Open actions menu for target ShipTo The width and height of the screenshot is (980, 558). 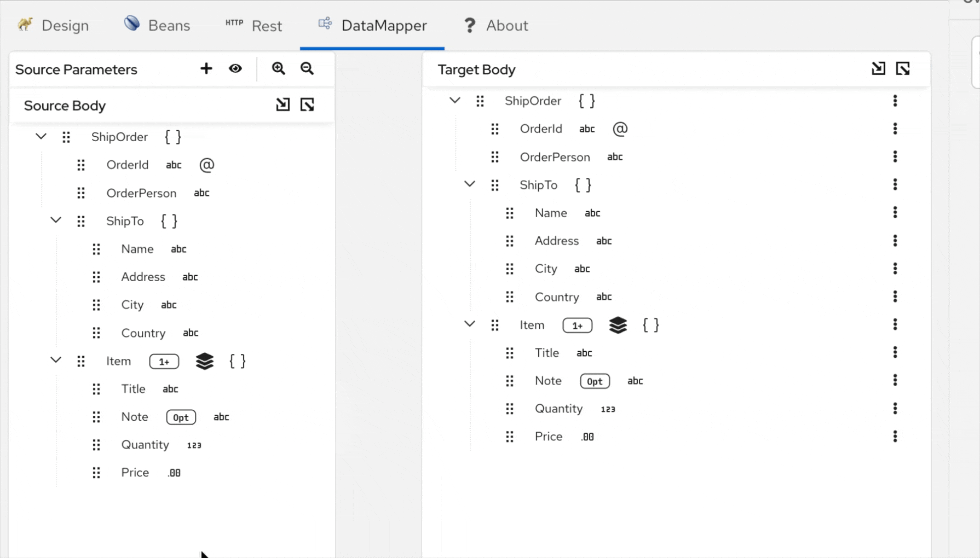pyautogui.click(x=895, y=184)
